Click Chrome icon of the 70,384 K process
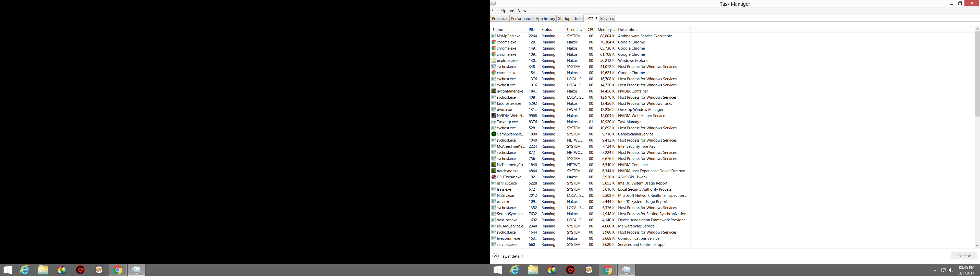Screen dimensions: 980x276 493,42
